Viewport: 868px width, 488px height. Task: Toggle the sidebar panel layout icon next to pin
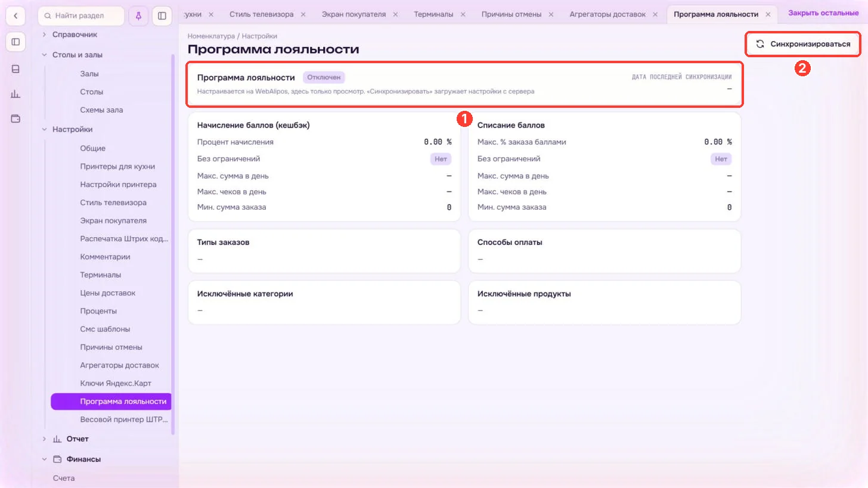[162, 16]
